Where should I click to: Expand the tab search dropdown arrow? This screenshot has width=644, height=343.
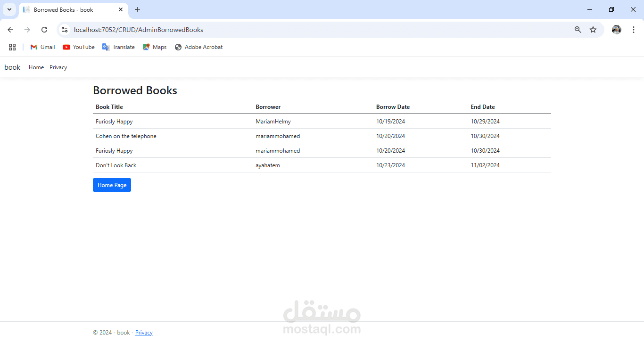point(9,9)
